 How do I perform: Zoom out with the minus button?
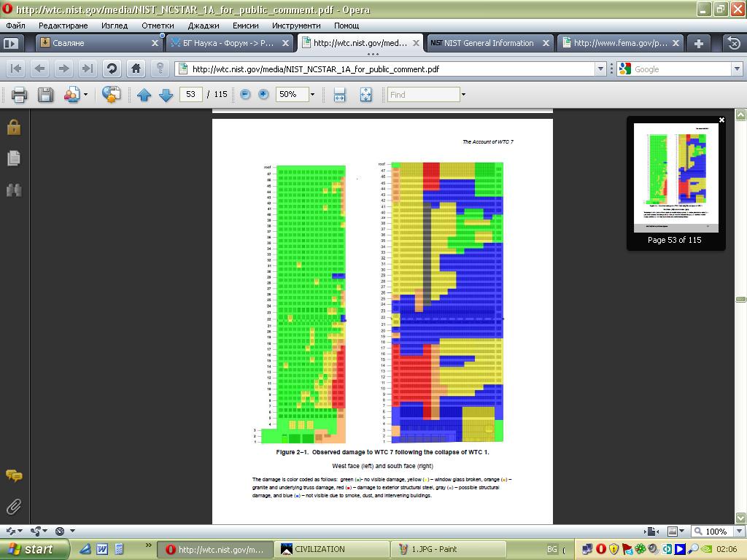245,94
